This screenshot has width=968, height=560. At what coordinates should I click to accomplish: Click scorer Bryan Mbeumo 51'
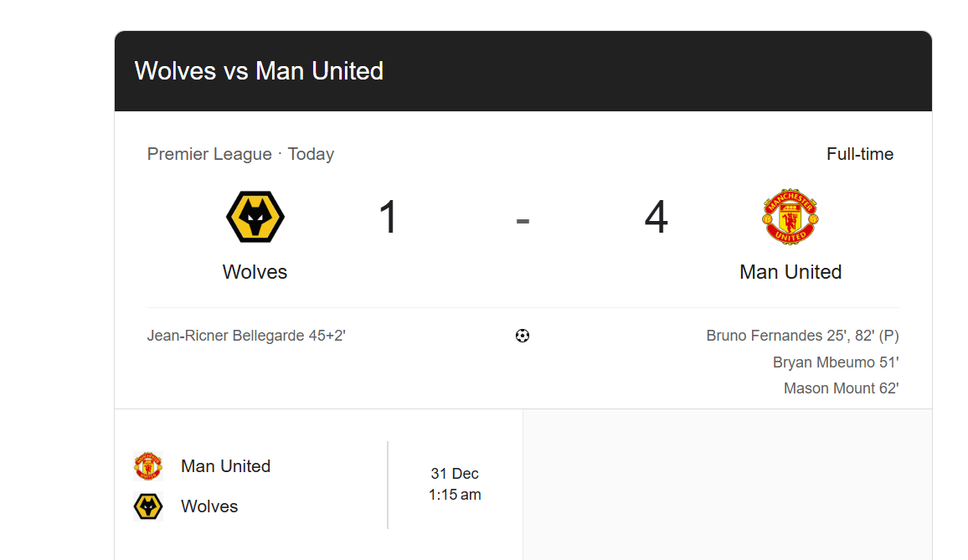click(836, 362)
